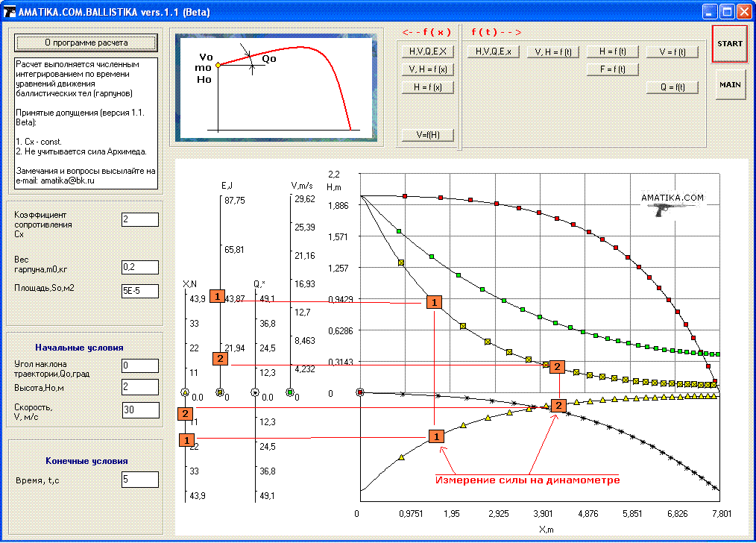Click the yellow square marker on E,J axis

(219, 392)
